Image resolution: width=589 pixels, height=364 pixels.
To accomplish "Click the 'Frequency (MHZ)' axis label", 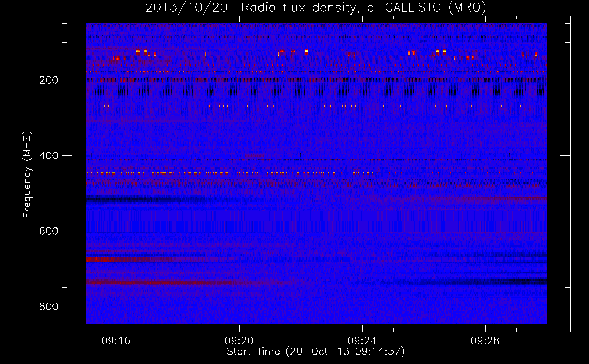I will coord(27,175).
